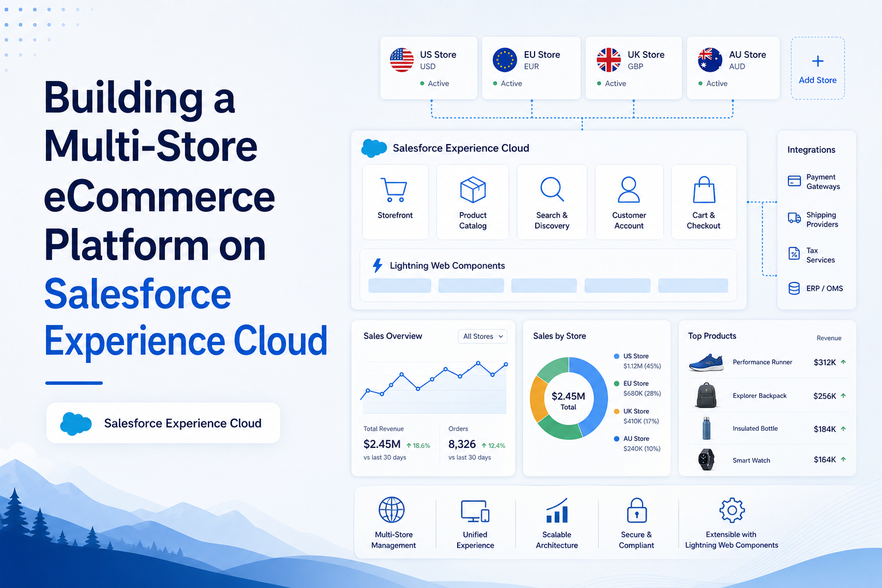
Task: Click the Salesforce Experience Cloud badge label
Action: (x=183, y=424)
